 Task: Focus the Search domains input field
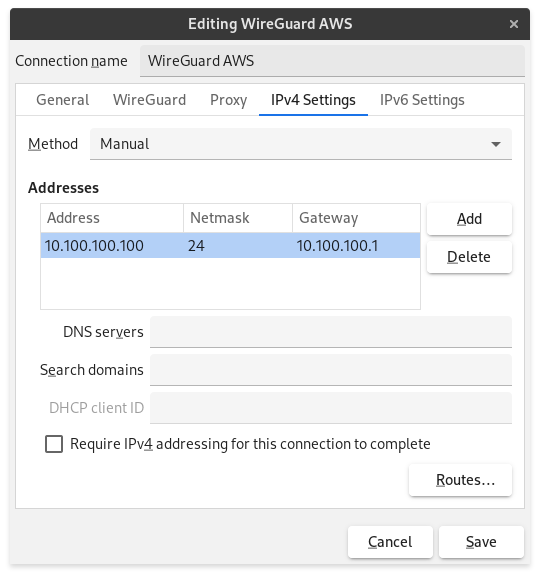pos(331,370)
